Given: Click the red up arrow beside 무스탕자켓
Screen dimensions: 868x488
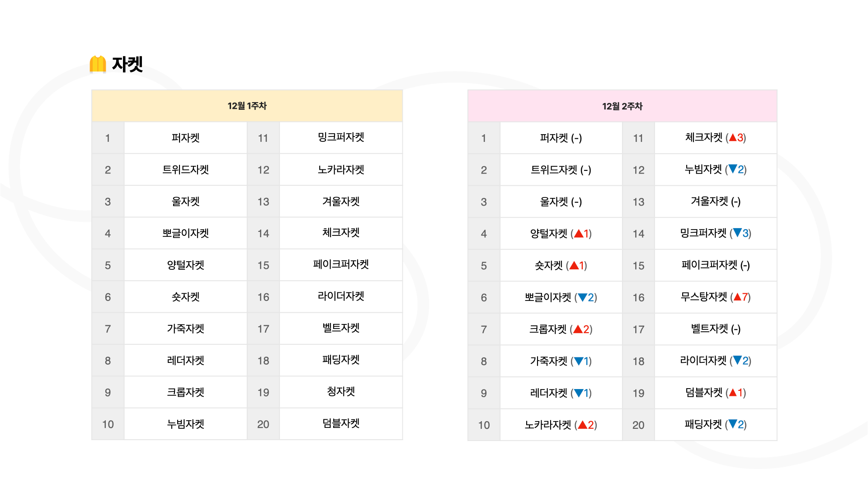Looking at the screenshot, I should point(737,297).
